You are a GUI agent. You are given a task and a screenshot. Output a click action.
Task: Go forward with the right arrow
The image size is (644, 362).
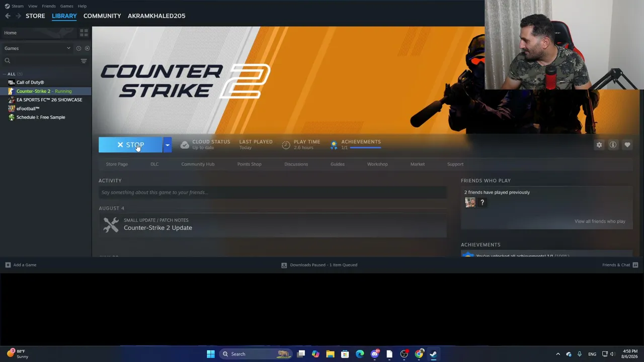point(19,16)
